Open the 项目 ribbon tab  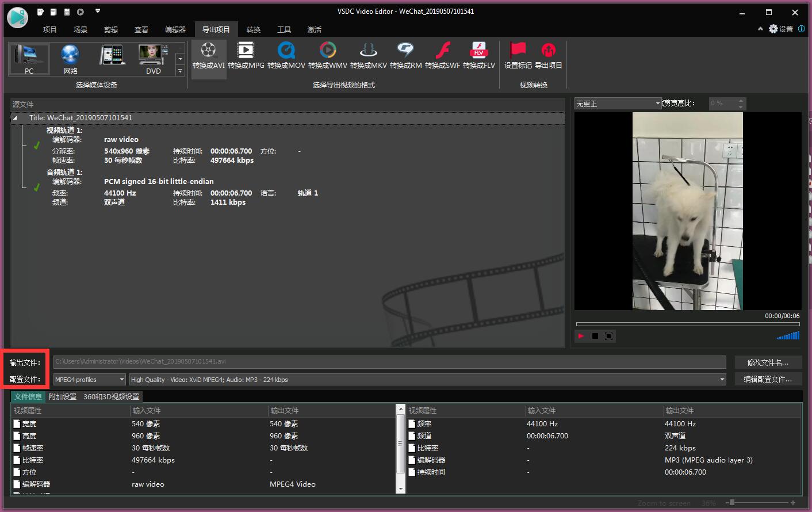click(50, 30)
